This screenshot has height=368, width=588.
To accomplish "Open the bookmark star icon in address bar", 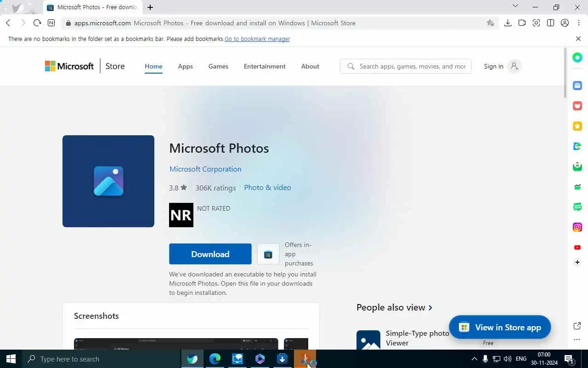I will point(490,23).
